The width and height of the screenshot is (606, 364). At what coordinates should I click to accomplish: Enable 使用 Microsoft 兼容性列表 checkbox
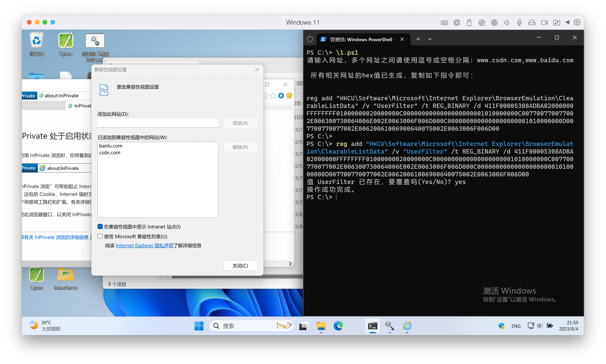point(100,236)
